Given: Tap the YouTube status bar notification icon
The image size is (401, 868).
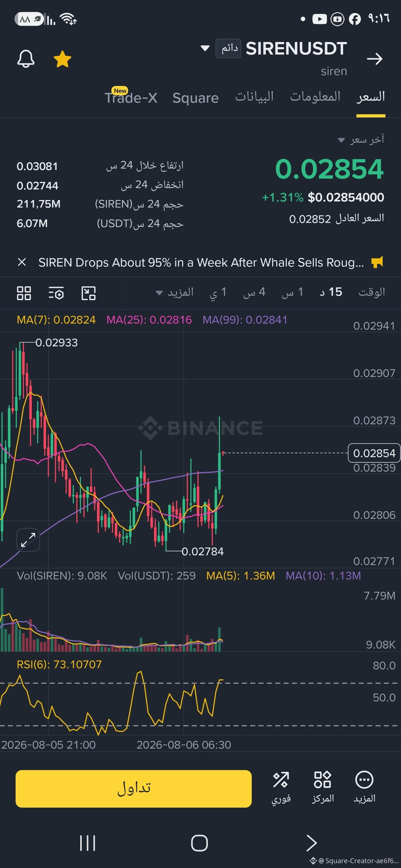Looking at the screenshot, I should [x=319, y=19].
